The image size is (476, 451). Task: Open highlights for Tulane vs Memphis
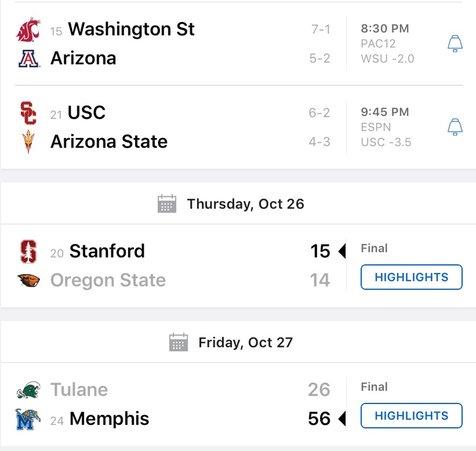pyautogui.click(x=411, y=415)
